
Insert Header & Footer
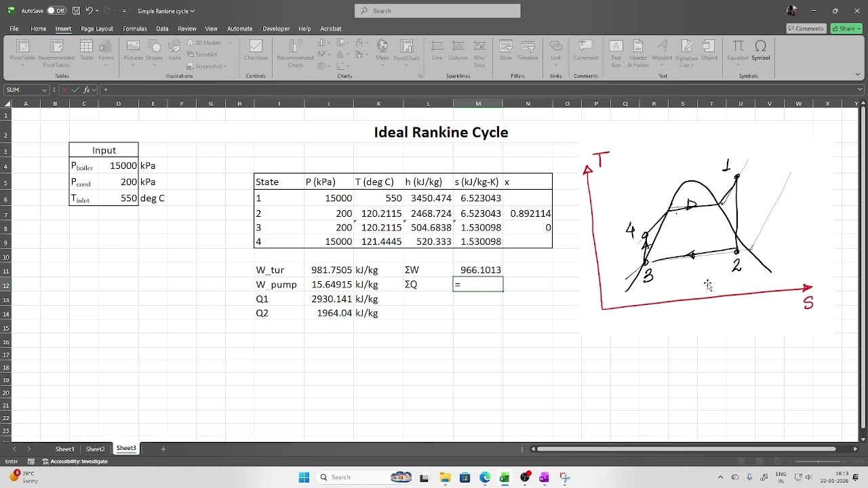(x=638, y=53)
